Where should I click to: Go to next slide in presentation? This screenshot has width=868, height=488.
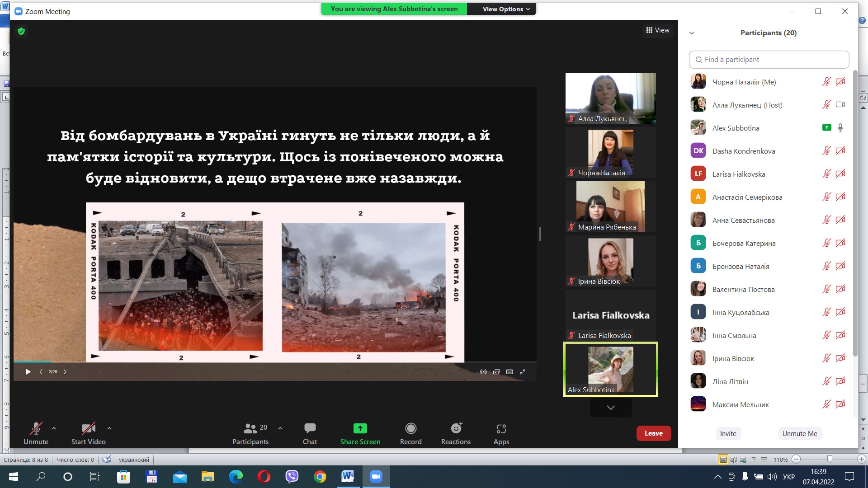click(x=65, y=372)
